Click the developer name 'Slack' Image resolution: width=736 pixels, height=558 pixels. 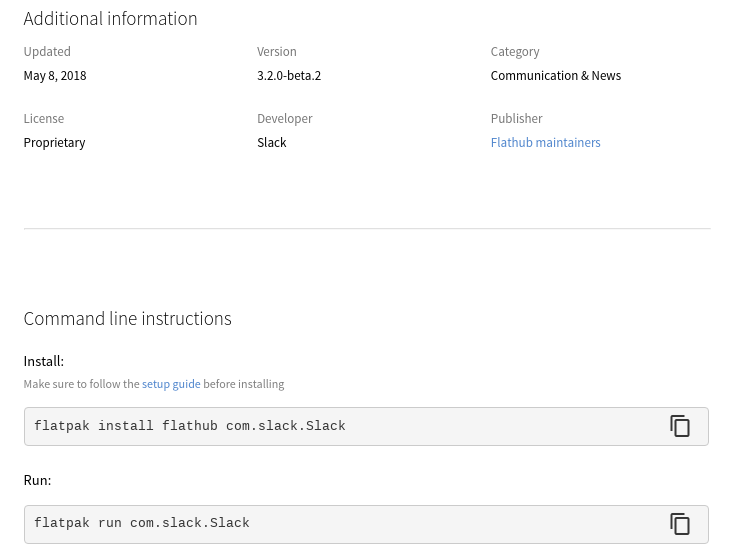tap(272, 143)
